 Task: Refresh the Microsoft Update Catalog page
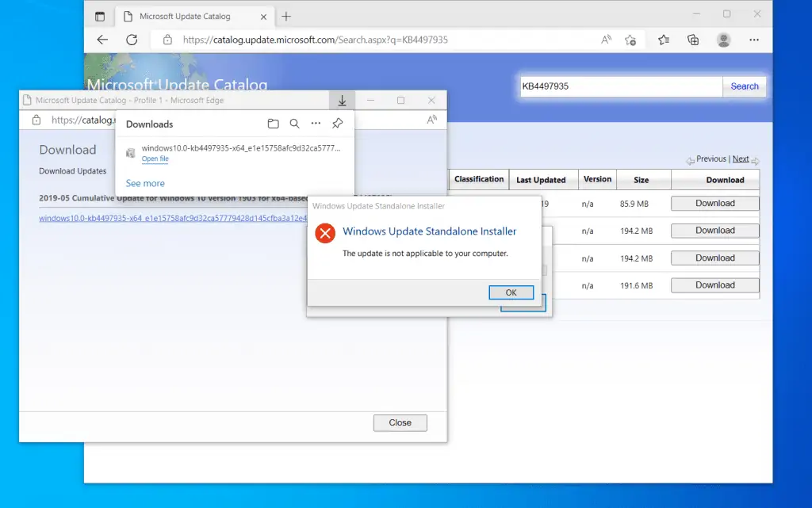tap(132, 40)
